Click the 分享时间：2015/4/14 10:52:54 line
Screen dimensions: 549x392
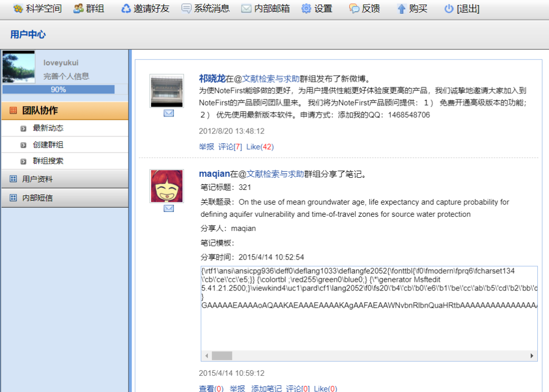pyautogui.click(x=252, y=257)
